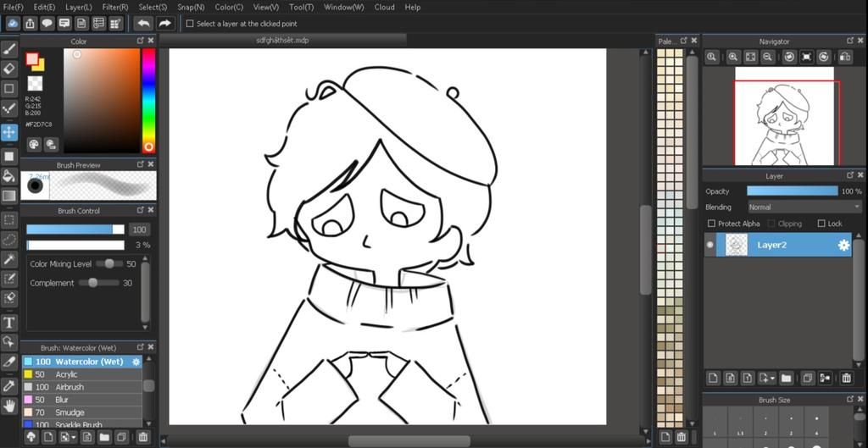Toggle the layer Lock checkbox
The image size is (868, 448).
pos(821,224)
